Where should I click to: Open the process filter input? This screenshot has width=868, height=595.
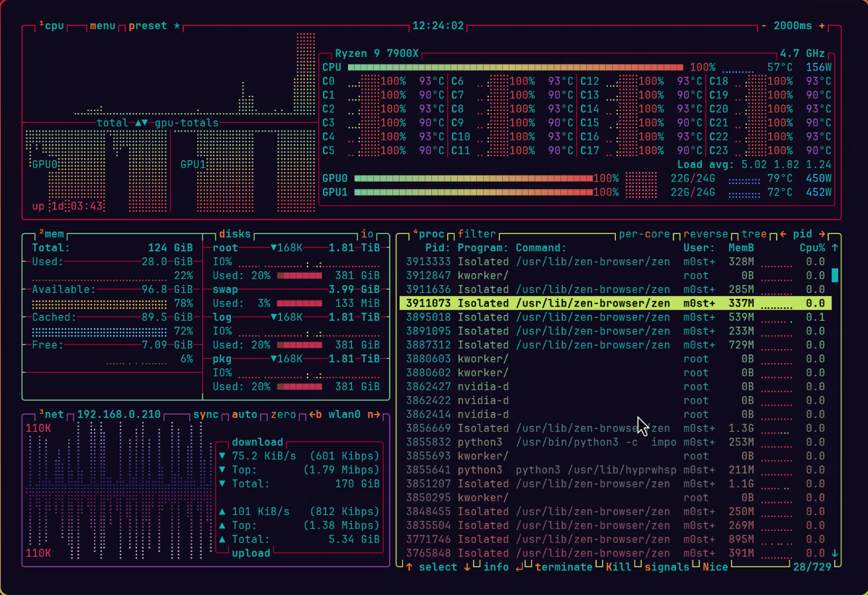(477, 234)
